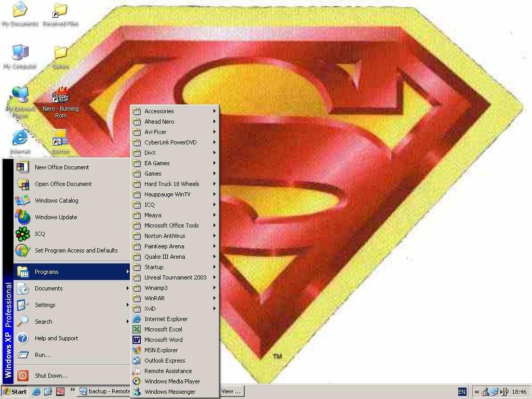Open the Startup program group
532x399 pixels.
pos(175,267)
